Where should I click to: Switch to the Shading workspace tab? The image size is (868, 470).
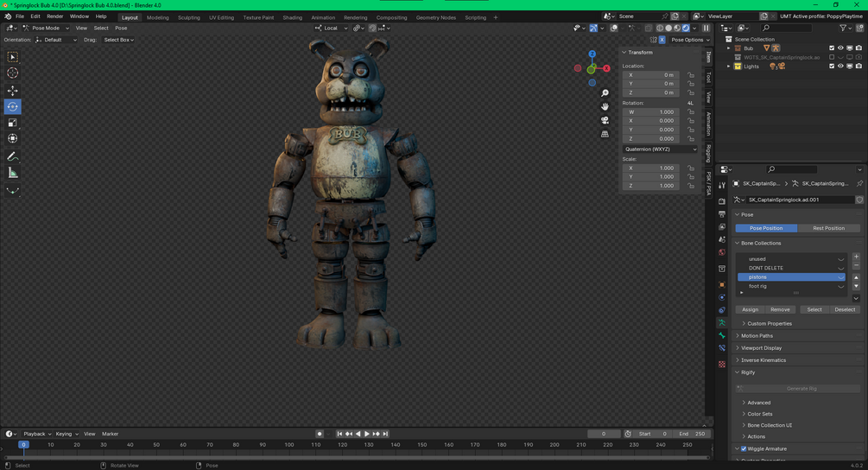pyautogui.click(x=292, y=18)
